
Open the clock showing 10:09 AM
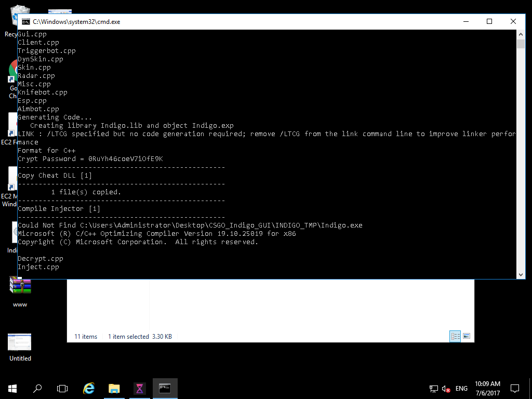(x=487, y=389)
